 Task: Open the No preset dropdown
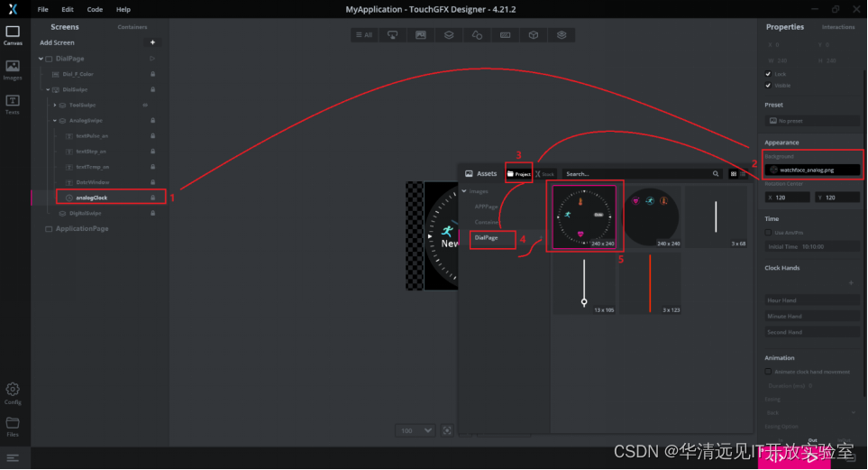812,120
